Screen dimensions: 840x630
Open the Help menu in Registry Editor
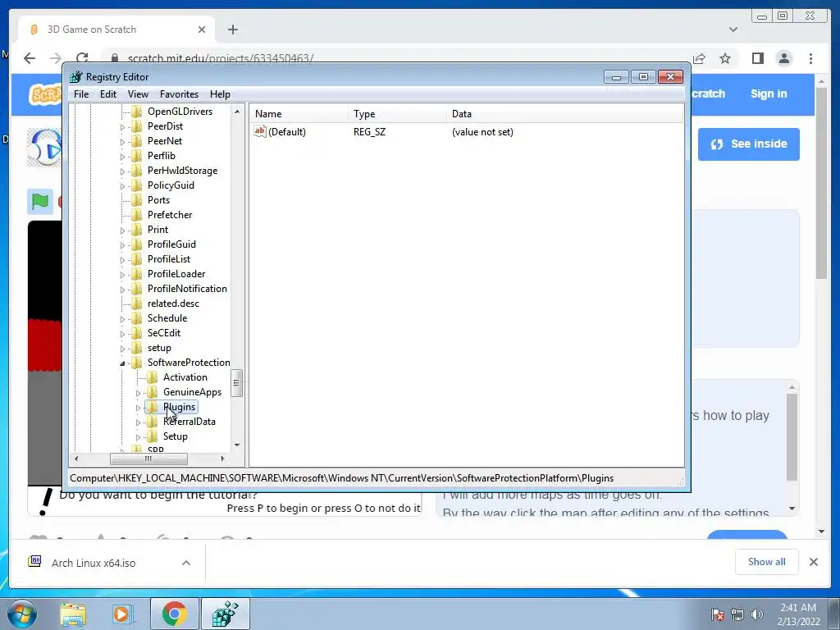pos(220,94)
